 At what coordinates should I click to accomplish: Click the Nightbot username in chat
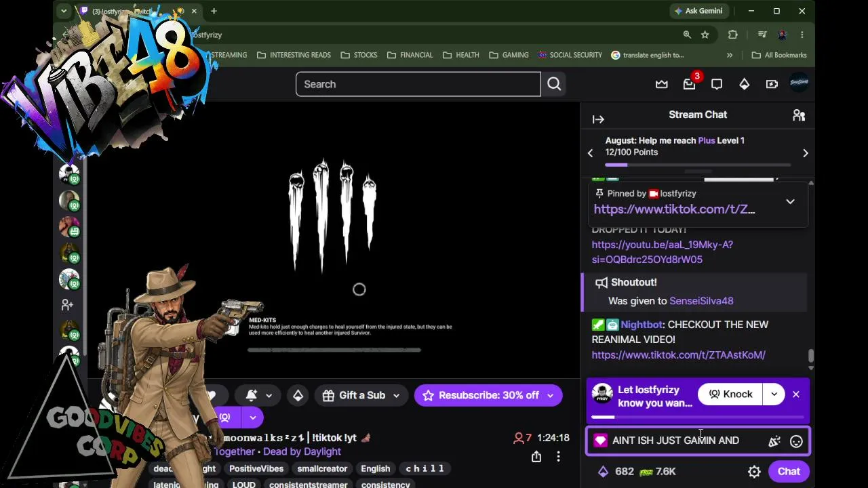(x=641, y=325)
